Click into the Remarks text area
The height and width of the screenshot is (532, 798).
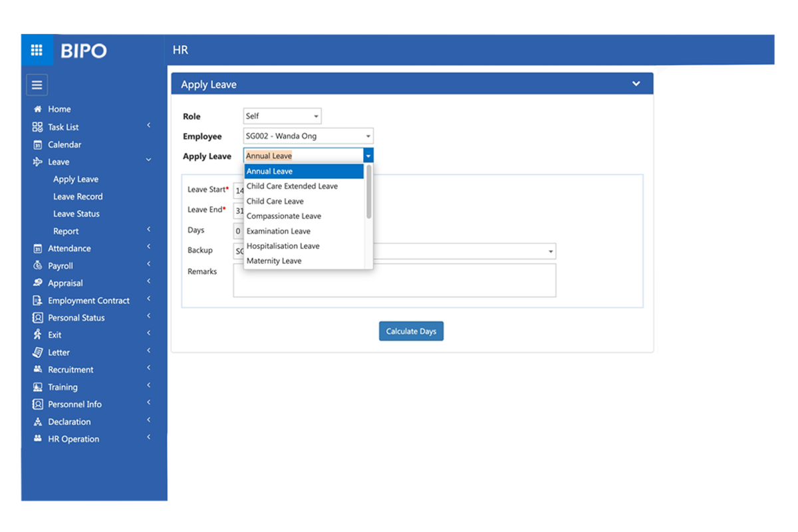[394, 280]
